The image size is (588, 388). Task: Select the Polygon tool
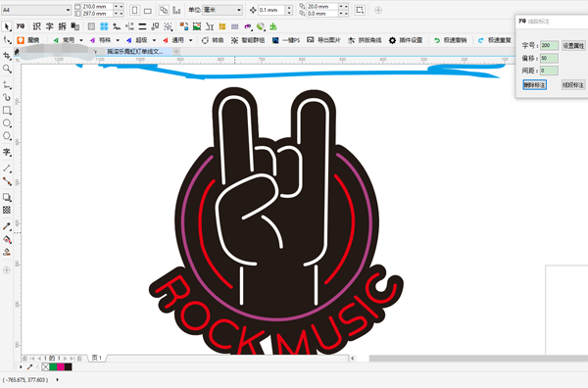[x=7, y=136]
